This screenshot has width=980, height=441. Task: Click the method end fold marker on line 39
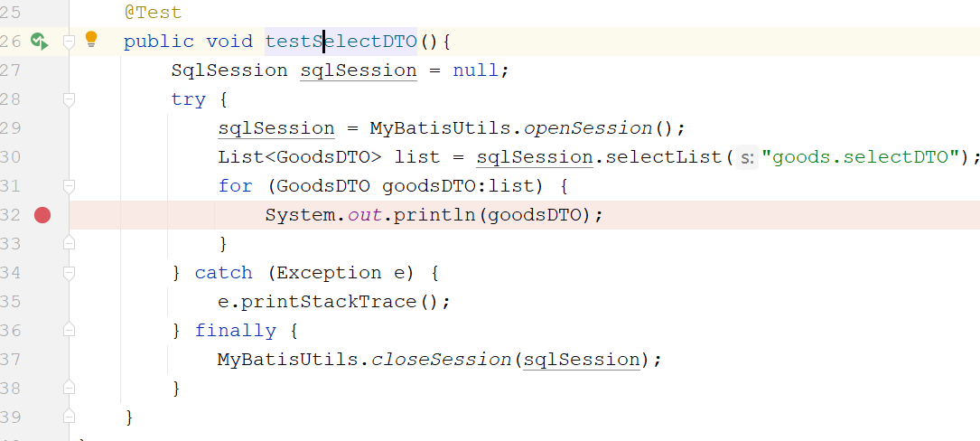click(x=69, y=417)
